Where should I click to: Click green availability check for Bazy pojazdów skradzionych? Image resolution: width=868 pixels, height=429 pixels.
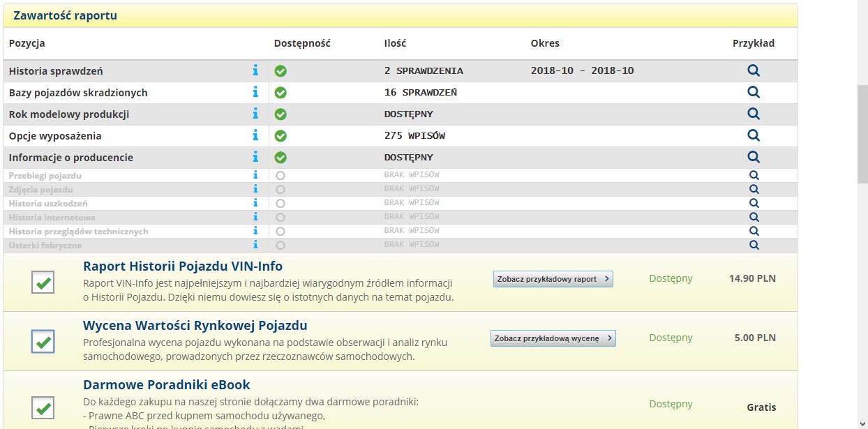tap(280, 93)
